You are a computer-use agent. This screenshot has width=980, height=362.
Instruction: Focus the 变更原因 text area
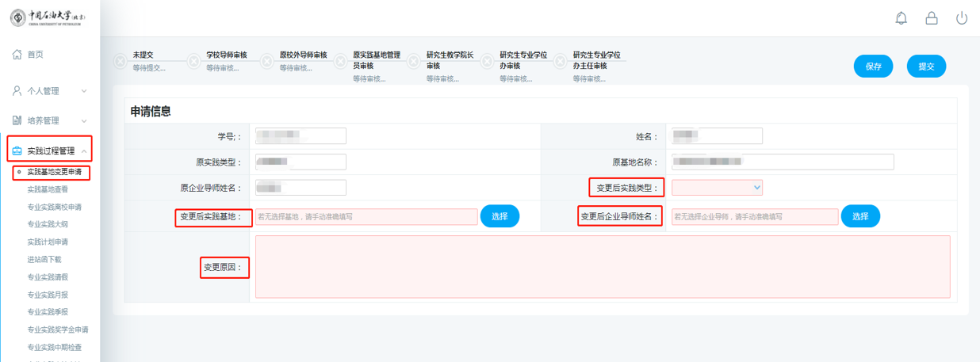tap(603, 267)
